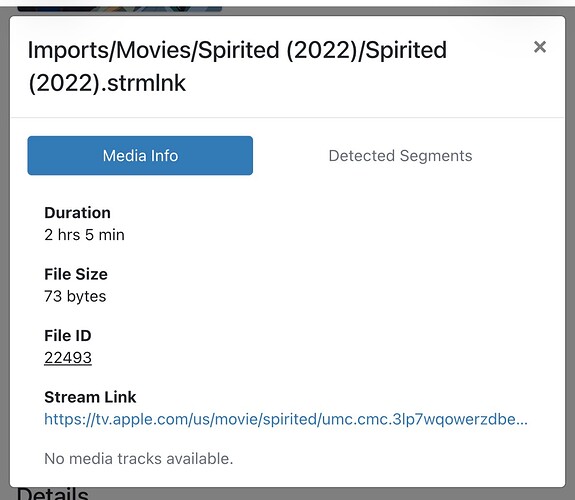This screenshot has width=575, height=500.
Task: Switch to the Detected Segments tab
Action: [400, 156]
